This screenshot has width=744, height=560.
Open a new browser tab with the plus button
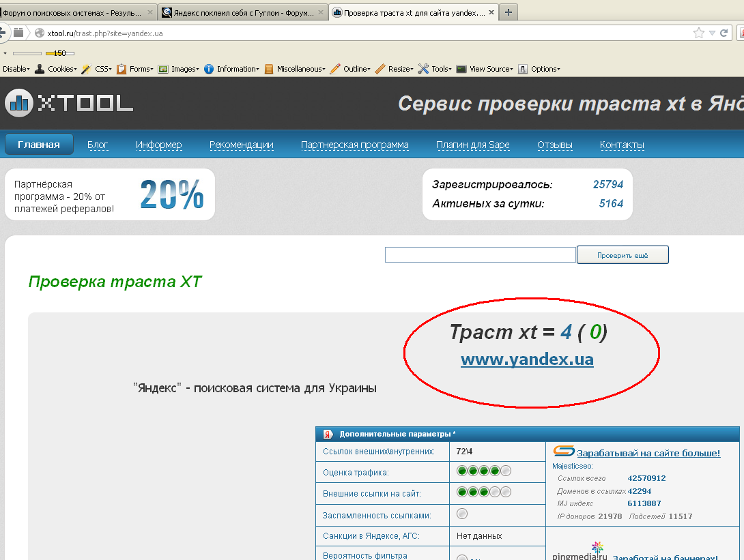(x=509, y=13)
